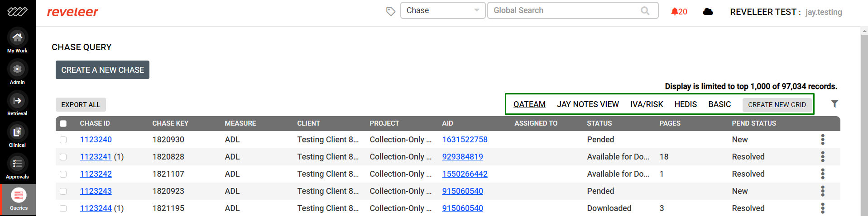Open row actions menu for chase 1123242
Image resolution: width=868 pixels, height=216 pixels.
pyautogui.click(x=823, y=174)
